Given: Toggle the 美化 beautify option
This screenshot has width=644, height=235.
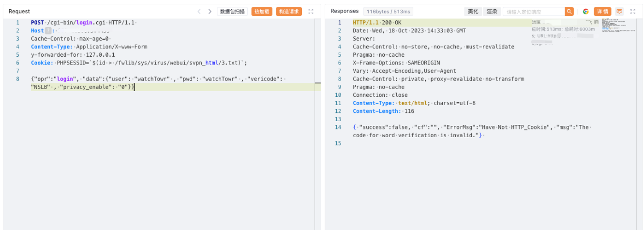Looking at the screenshot, I should pyautogui.click(x=473, y=12).
